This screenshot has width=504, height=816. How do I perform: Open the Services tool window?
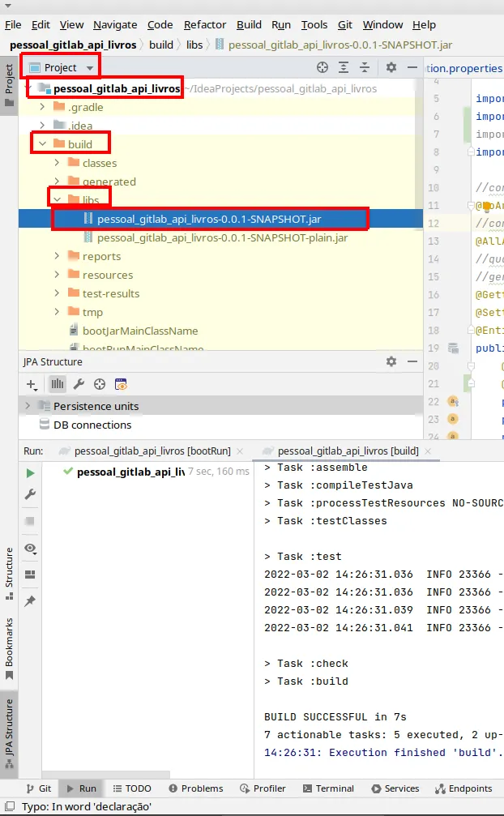tap(395, 788)
